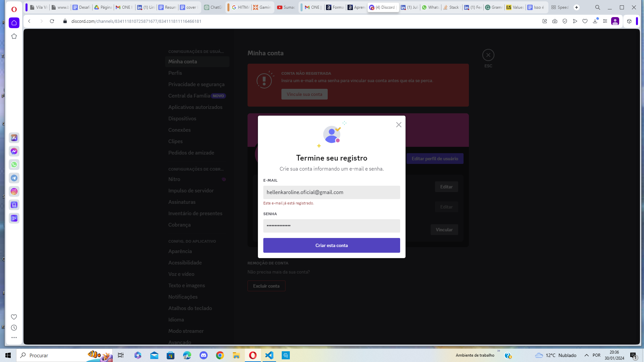Click the warning icon on unregistered account
644x362 pixels.
[x=264, y=80]
